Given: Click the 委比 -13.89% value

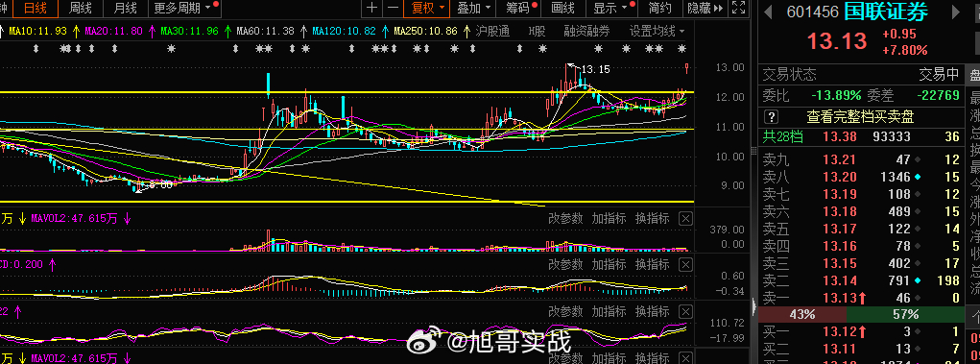Looking at the screenshot, I should [836, 96].
